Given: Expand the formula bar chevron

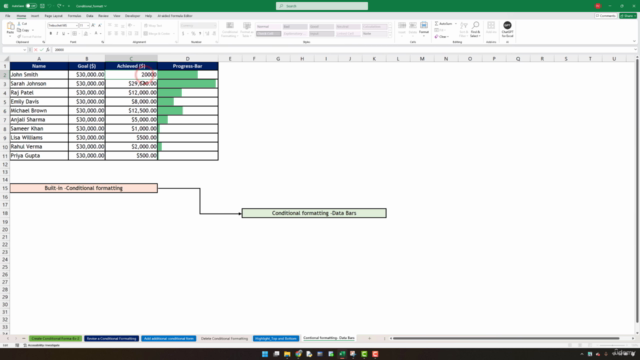Looking at the screenshot, I should click(x=635, y=50).
